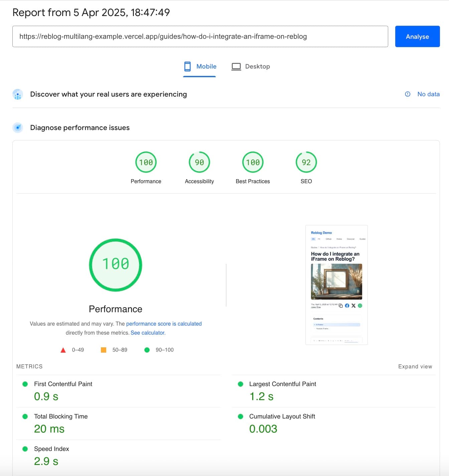Select the SEO score gauge
This screenshot has width=449, height=476.
tap(306, 162)
